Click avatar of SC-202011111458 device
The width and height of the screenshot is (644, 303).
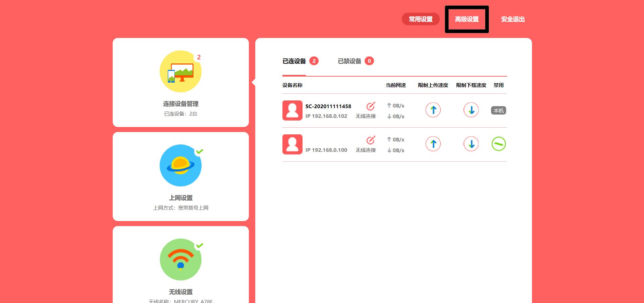tap(292, 111)
